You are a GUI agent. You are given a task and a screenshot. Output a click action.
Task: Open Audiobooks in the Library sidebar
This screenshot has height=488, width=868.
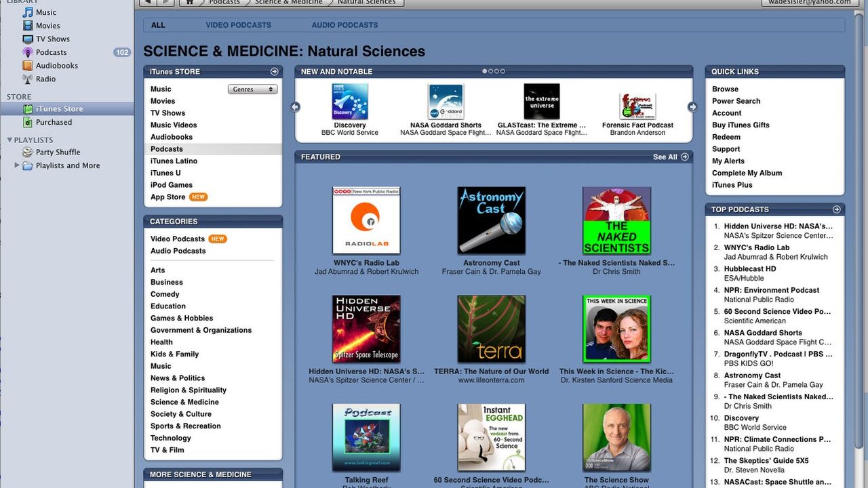[56, 66]
